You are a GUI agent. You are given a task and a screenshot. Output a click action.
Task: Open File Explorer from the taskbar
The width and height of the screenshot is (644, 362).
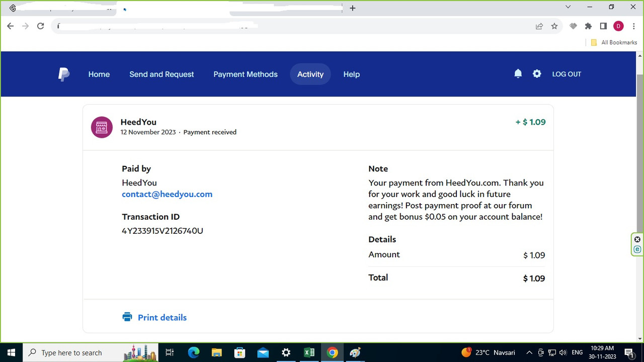pyautogui.click(x=216, y=352)
